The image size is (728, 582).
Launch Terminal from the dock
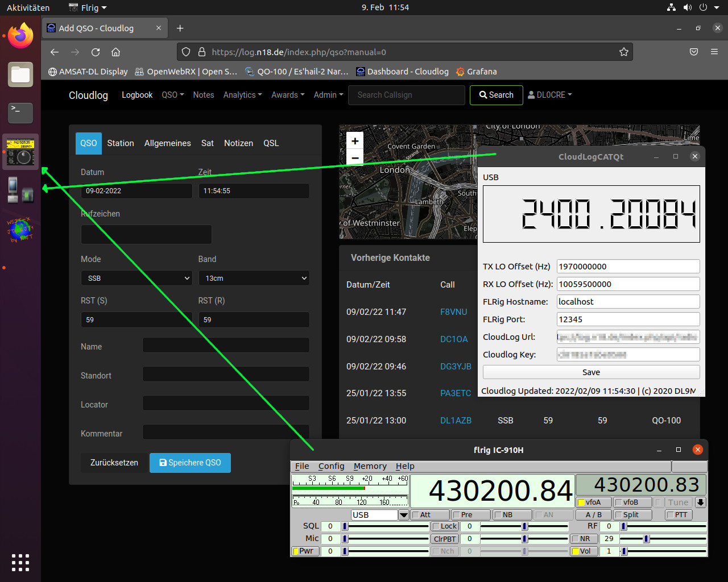point(20,113)
